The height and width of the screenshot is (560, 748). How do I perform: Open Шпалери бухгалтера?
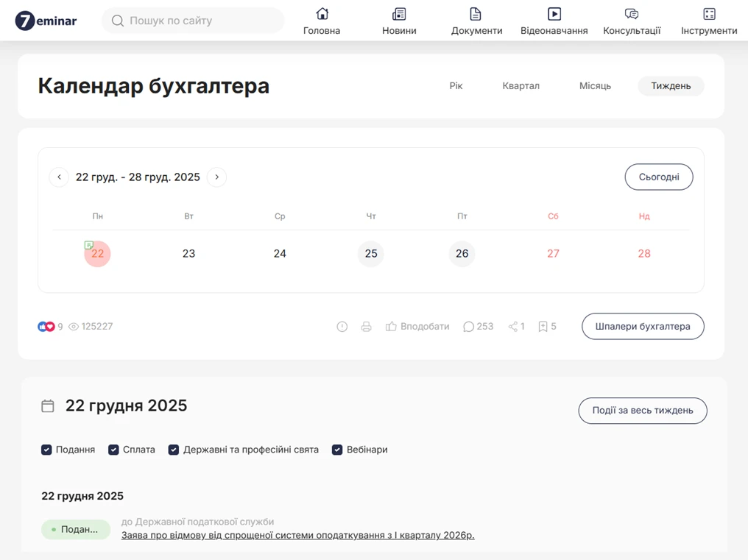click(x=642, y=326)
